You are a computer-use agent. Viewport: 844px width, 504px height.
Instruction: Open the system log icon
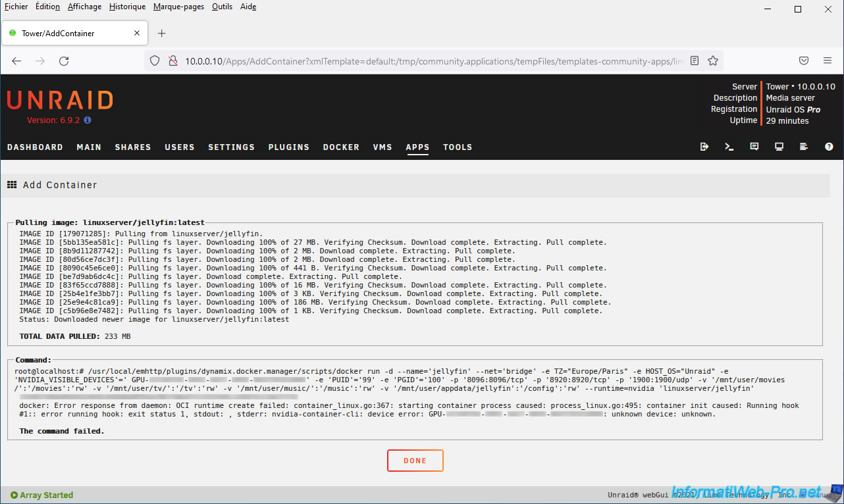pos(804,147)
